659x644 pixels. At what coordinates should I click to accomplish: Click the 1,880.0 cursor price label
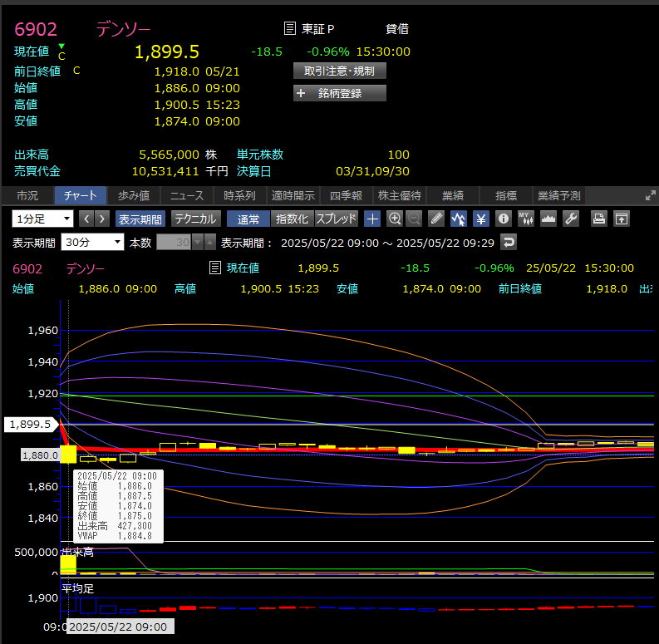(x=41, y=455)
